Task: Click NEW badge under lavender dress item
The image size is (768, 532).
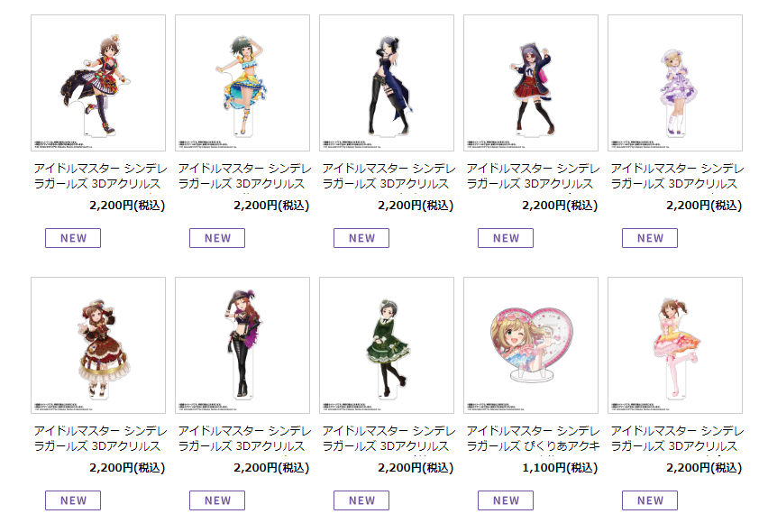Action: click(x=650, y=238)
